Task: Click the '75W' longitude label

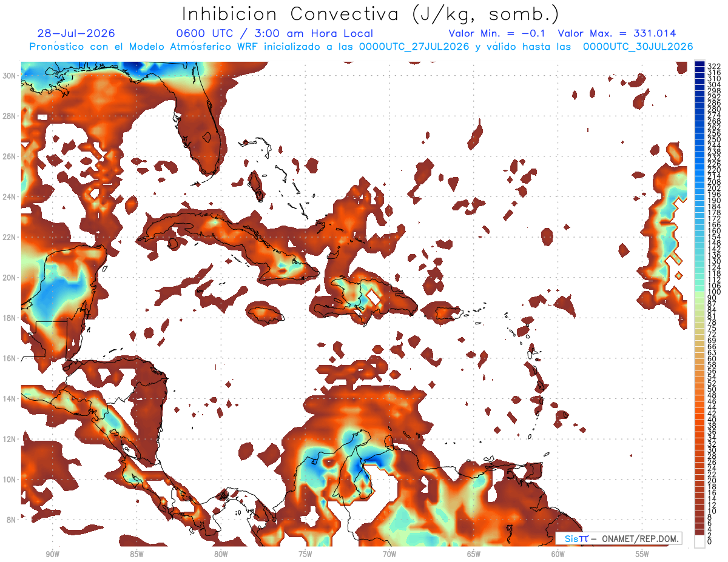Action: click(305, 554)
